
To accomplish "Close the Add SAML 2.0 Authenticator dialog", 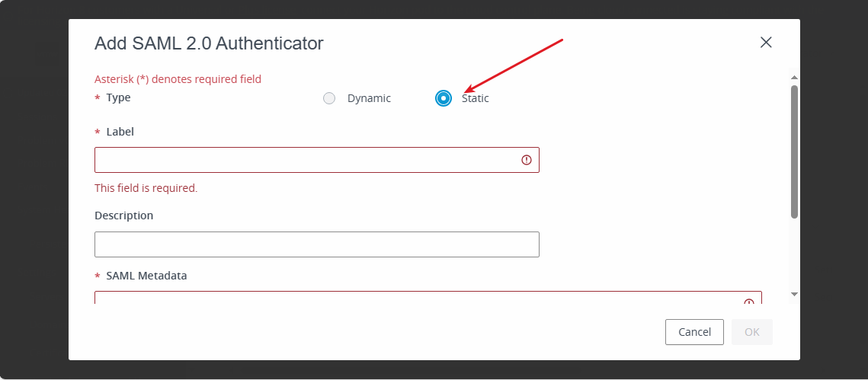I will coord(766,43).
